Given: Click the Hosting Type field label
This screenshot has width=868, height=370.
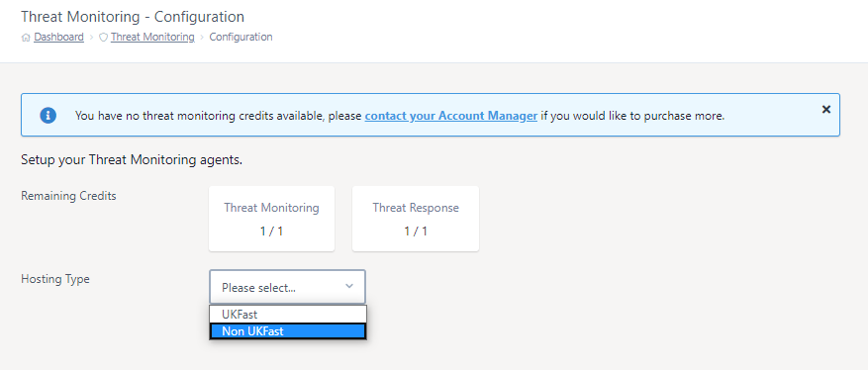Looking at the screenshot, I should (55, 279).
